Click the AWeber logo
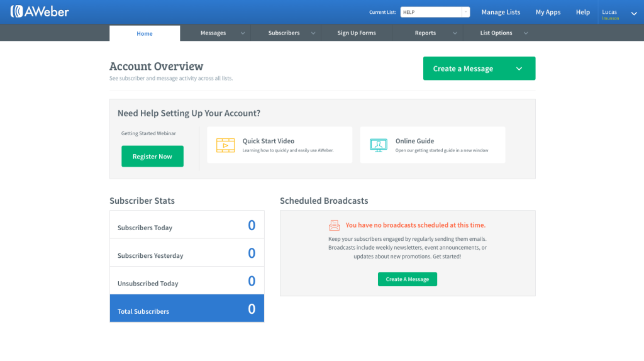This screenshot has height=361, width=644. (x=40, y=11)
